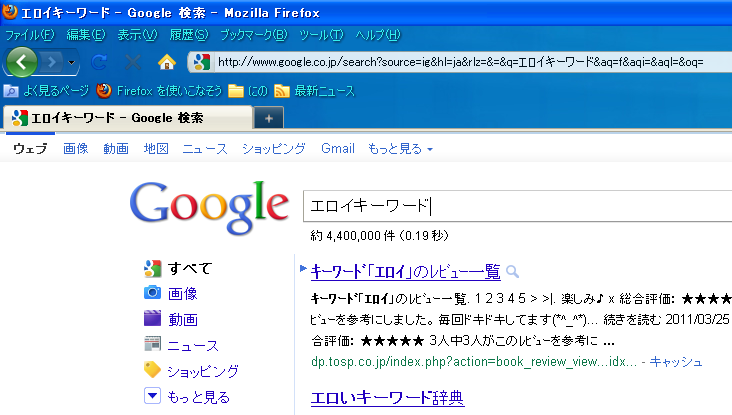Open result キーワード「エロイ」のレビュー一覧
The image size is (732, 415).
tap(406, 271)
